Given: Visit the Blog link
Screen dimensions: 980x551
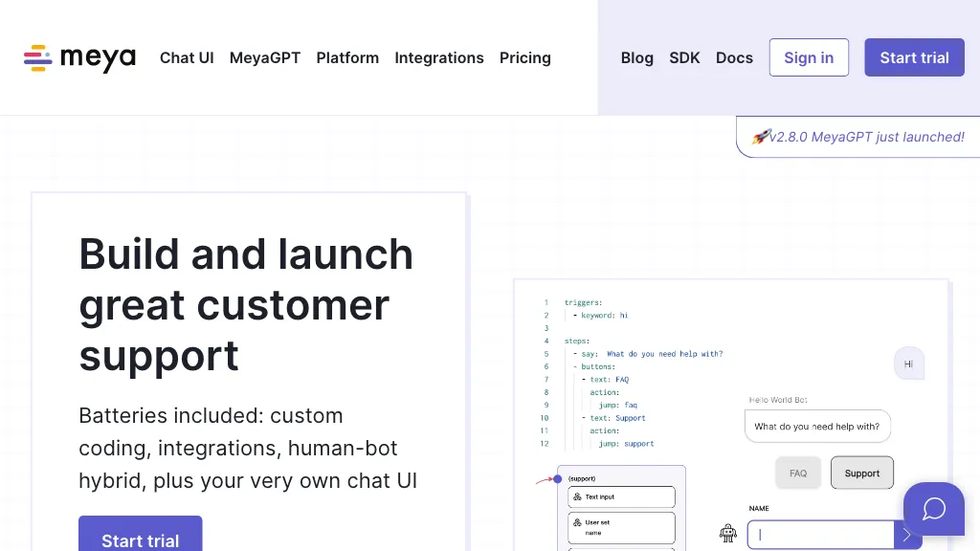Looking at the screenshot, I should point(637,58).
